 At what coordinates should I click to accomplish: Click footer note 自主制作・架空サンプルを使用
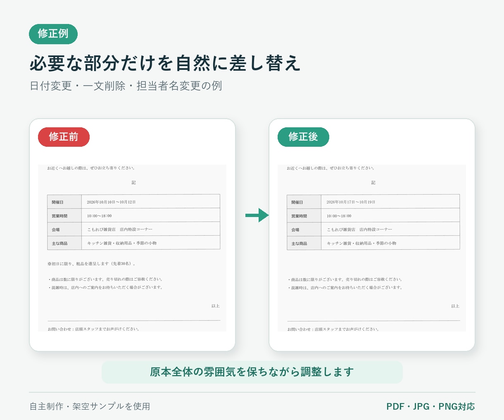[90, 406]
